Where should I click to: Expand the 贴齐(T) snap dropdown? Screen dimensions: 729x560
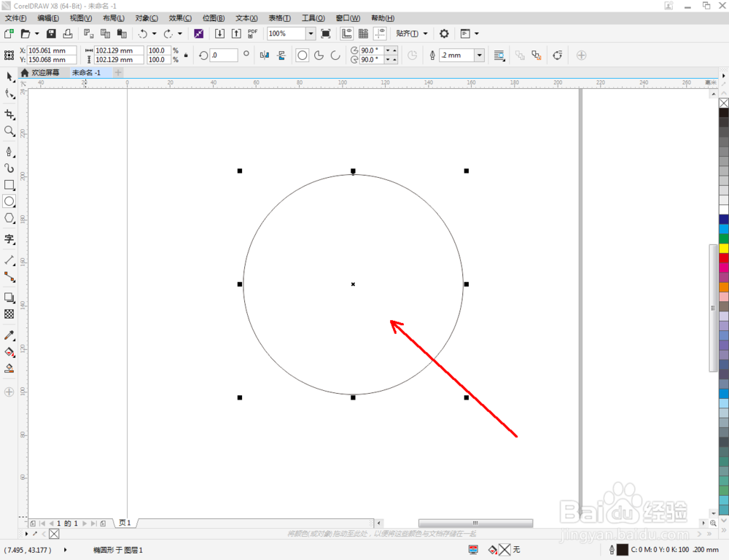(426, 34)
